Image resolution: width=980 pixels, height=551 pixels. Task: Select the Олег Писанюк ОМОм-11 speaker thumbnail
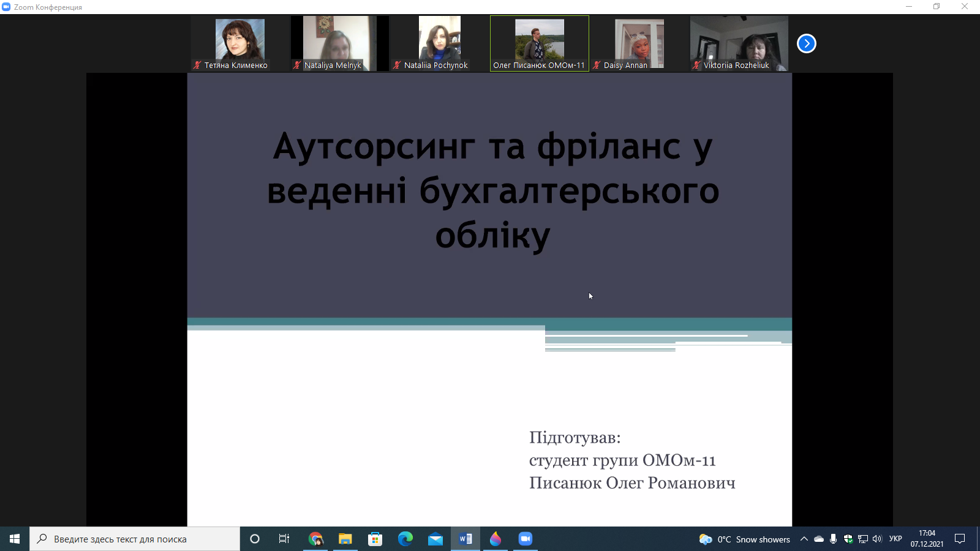pyautogui.click(x=539, y=43)
